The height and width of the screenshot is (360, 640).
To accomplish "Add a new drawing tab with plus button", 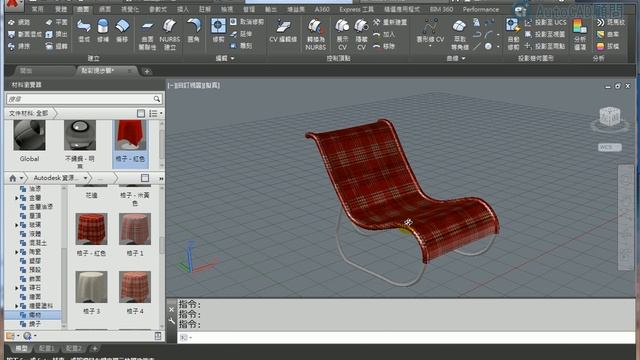I will [x=147, y=71].
